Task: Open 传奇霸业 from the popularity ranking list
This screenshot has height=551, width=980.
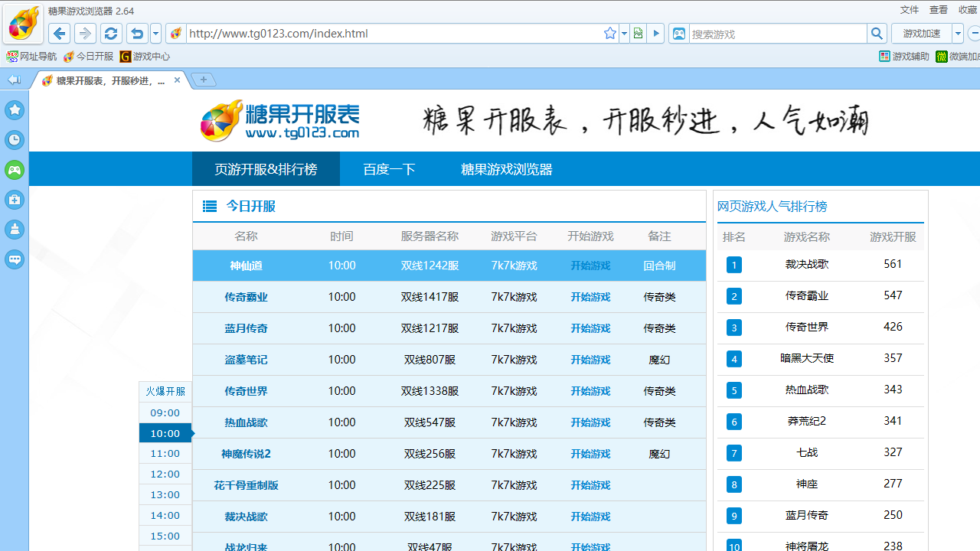Action: (807, 295)
